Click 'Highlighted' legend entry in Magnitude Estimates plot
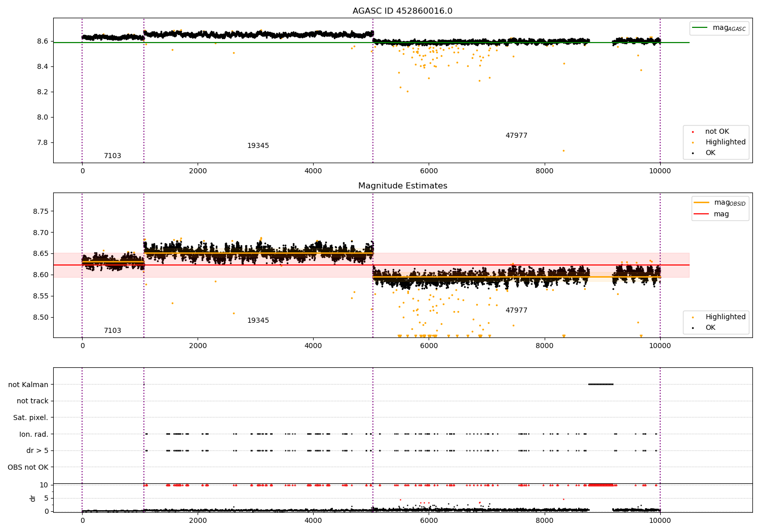The image size is (760, 532). click(719, 317)
